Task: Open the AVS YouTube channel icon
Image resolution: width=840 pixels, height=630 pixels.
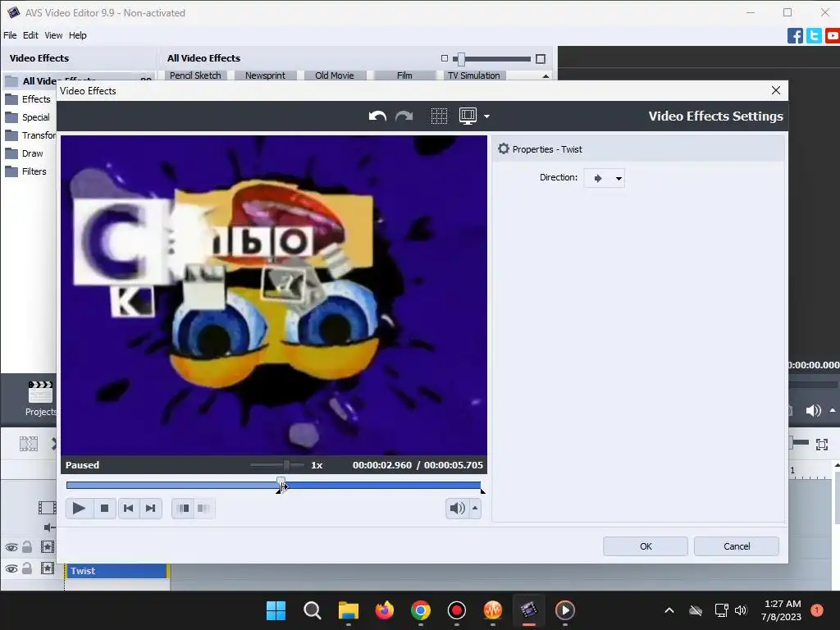Action: click(x=833, y=36)
